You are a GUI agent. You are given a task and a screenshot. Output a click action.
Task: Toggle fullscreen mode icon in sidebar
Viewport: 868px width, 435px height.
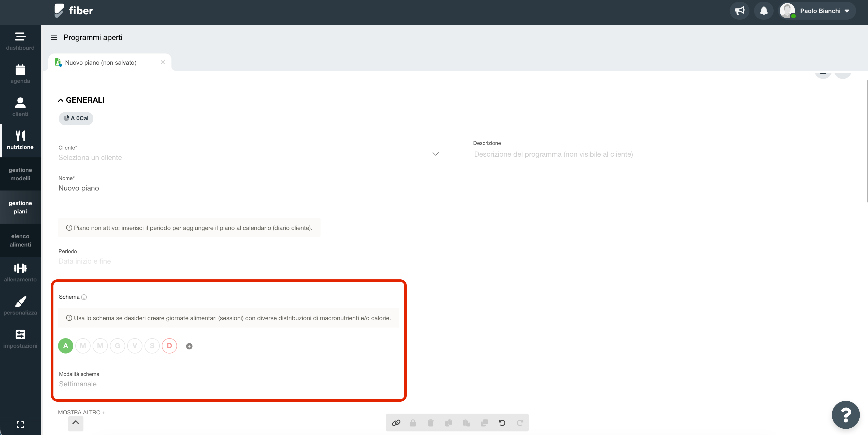[20, 425]
